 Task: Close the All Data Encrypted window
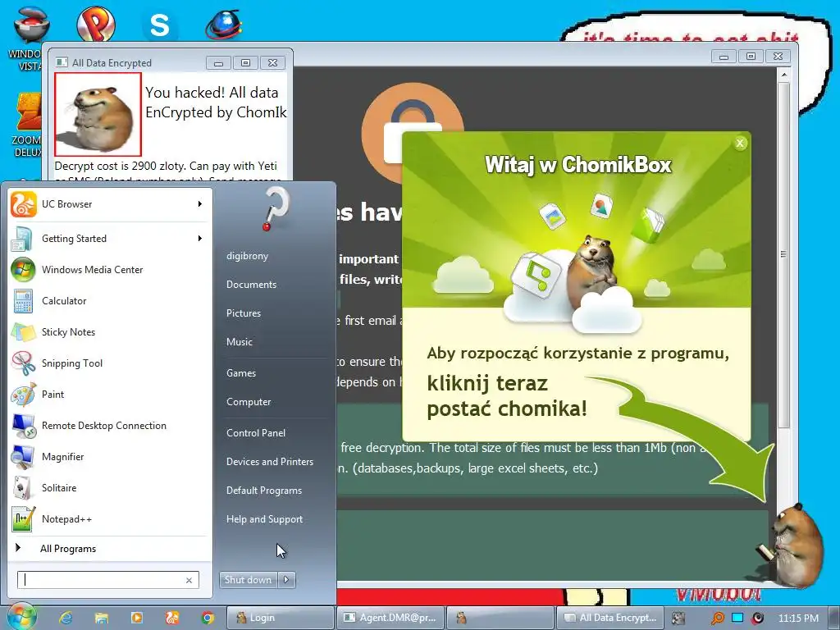pos(272,63)
